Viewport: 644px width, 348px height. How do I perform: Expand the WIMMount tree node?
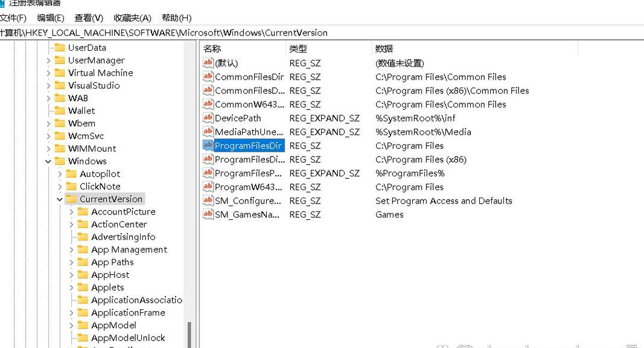coord(48,149)
